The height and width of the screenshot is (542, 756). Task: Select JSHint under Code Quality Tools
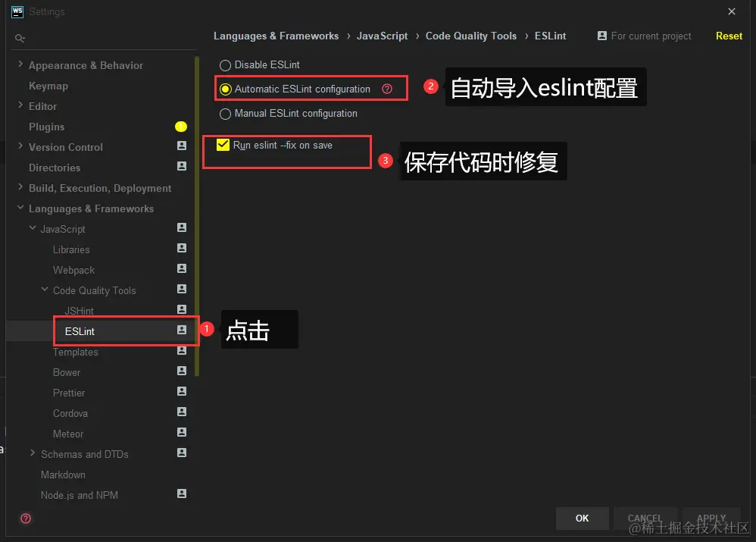pyautogui.click(x=79, y=312)
